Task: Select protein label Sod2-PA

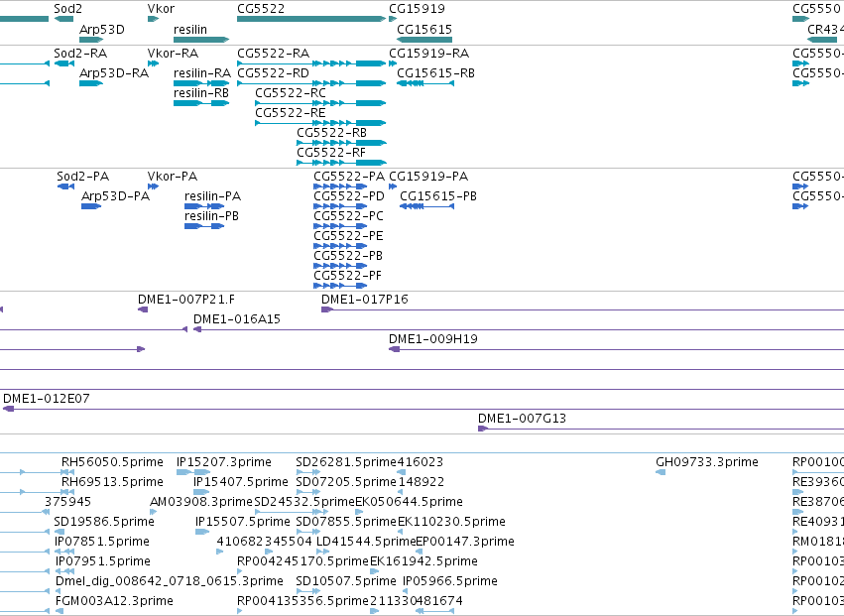Action: coord(83,177)
